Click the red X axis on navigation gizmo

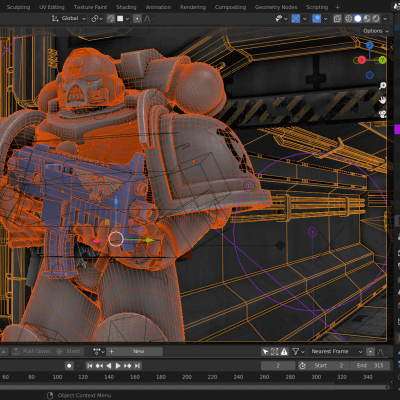[362, 60]
